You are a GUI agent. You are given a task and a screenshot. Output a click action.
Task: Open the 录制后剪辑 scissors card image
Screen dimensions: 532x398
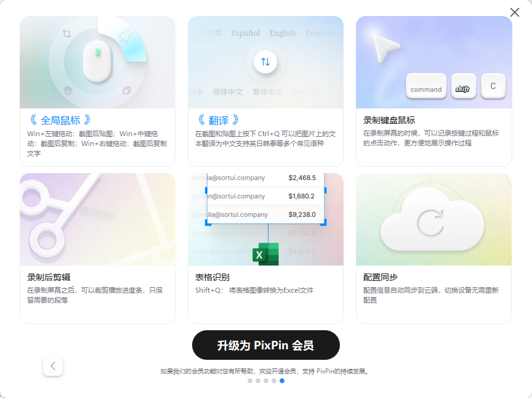point(98,219)
